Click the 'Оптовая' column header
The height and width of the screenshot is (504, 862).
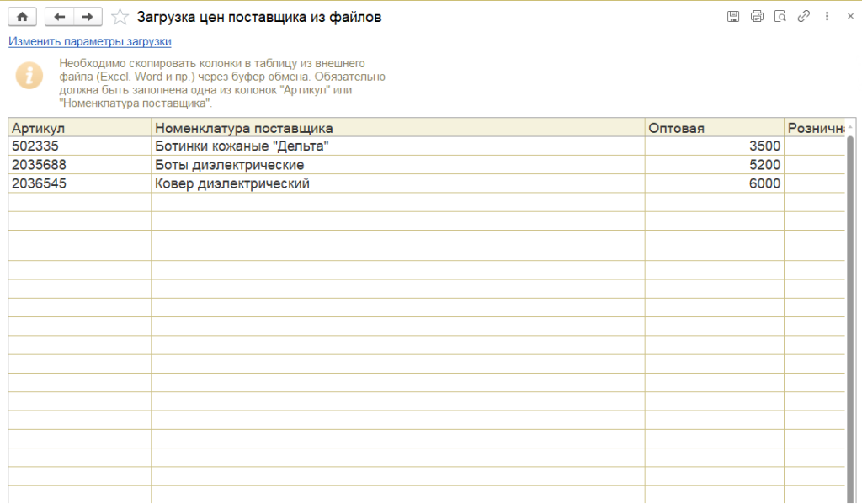pyautogui.click(x=714, y=128)
